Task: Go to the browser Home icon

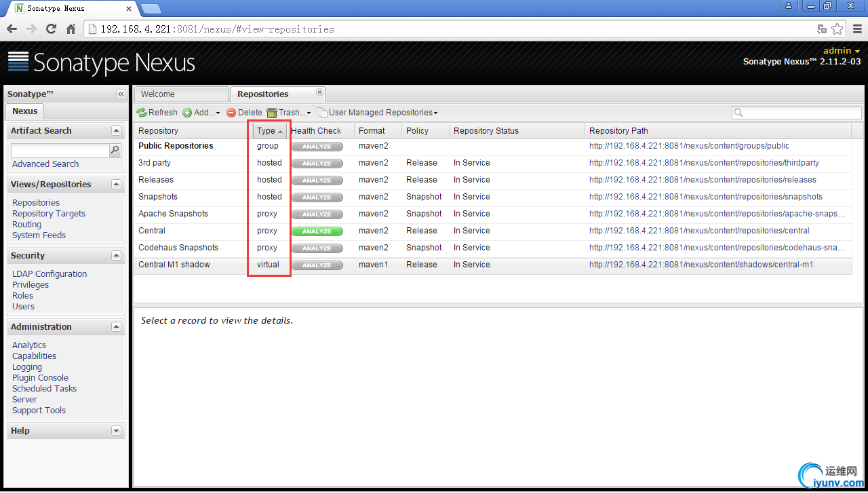Action: click(x=71, y=29)
